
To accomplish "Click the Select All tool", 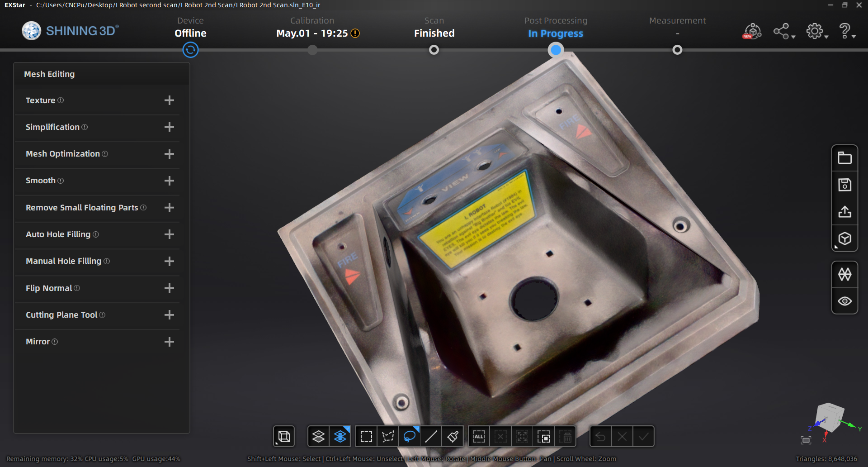I will click(479, 436).
